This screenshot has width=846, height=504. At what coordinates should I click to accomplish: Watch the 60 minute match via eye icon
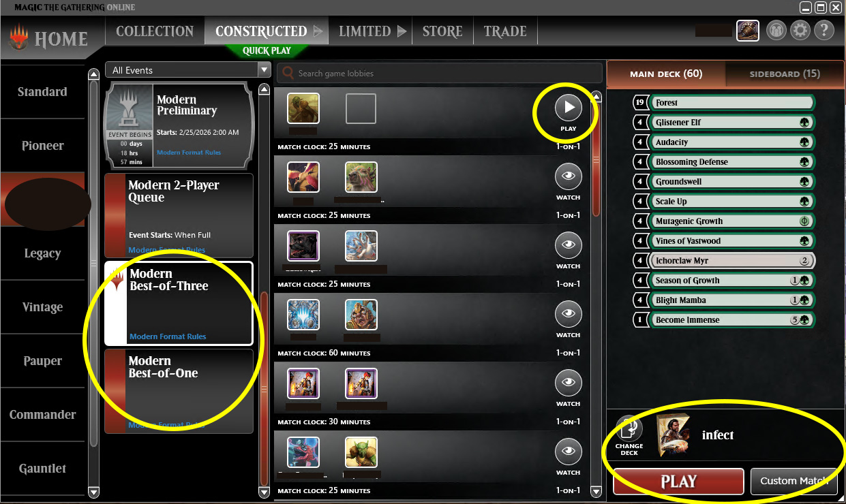569,314
